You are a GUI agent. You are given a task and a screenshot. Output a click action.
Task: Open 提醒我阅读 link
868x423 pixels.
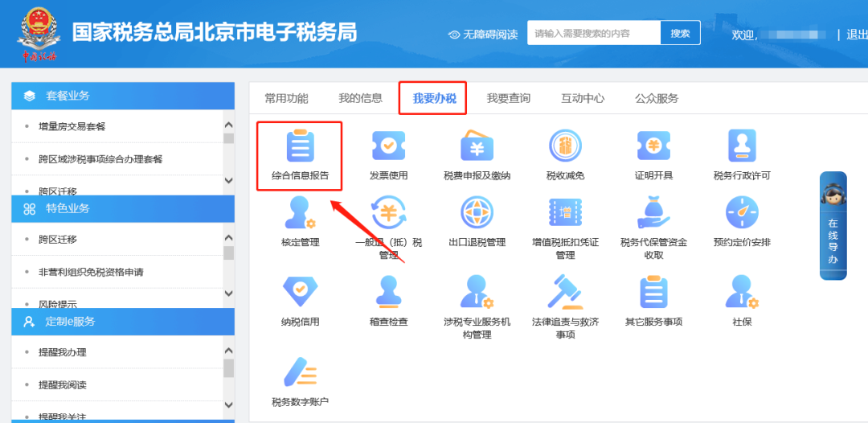63,384
